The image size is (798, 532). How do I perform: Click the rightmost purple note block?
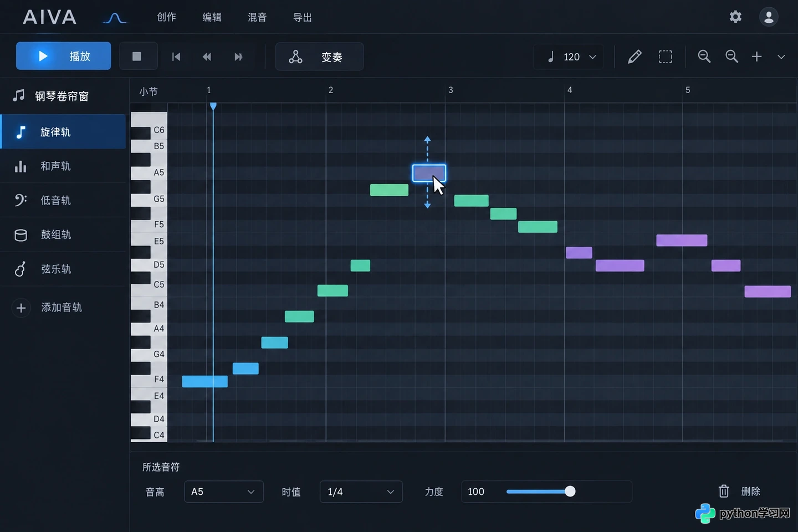coord(768,291)
